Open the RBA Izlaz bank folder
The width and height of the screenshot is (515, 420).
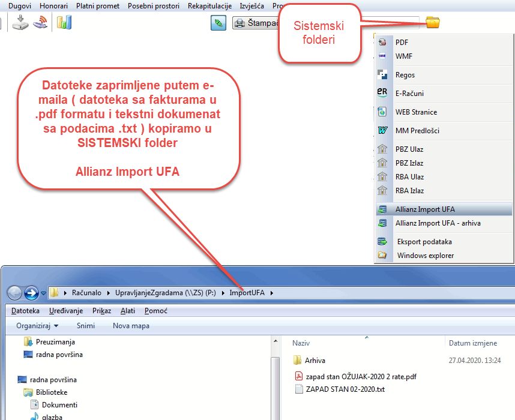point(409,191)
